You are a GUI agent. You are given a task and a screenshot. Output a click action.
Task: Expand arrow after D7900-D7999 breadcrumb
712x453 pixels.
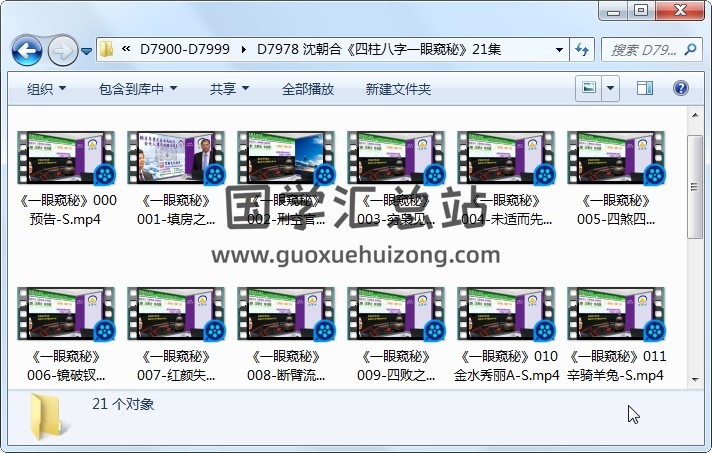(244, 49)
